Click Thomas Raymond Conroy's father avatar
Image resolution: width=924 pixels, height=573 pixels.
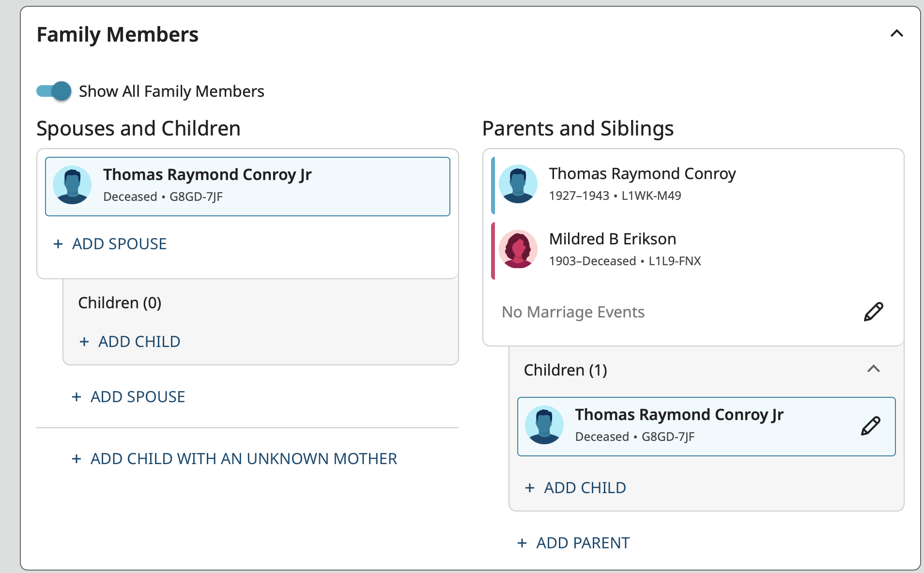(518, 184)
